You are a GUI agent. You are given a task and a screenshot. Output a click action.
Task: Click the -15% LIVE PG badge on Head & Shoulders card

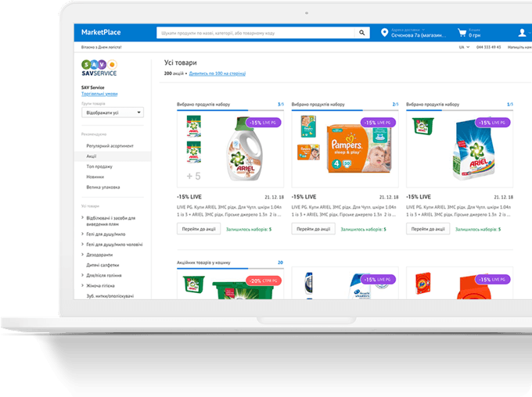click(x=378, y=279)
